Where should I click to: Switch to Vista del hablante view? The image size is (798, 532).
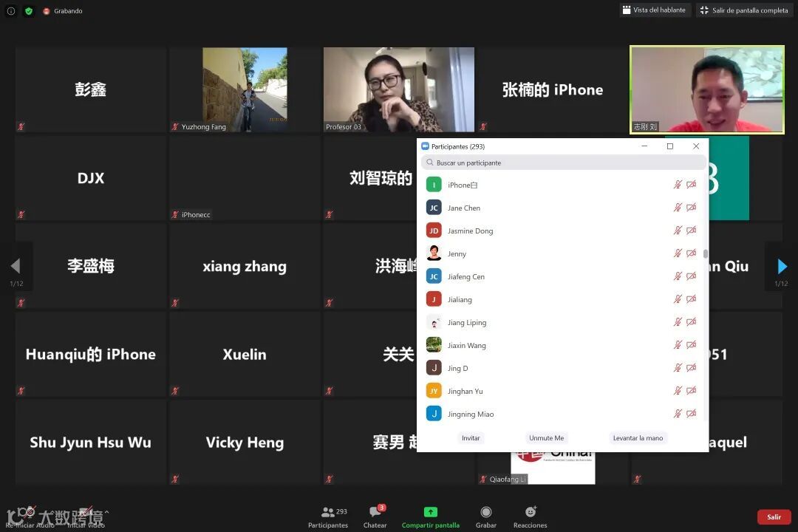coord(654,10)
